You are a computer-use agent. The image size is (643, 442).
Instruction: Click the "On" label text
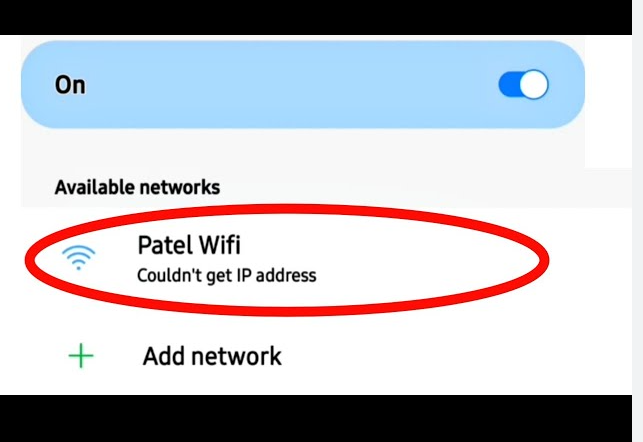coord(70,85)
